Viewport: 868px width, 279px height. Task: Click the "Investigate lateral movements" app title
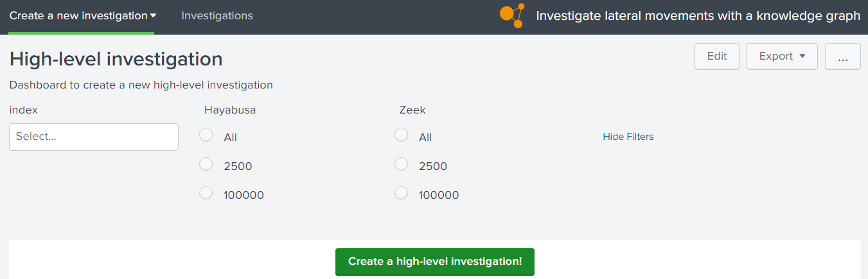click(698, 16)
